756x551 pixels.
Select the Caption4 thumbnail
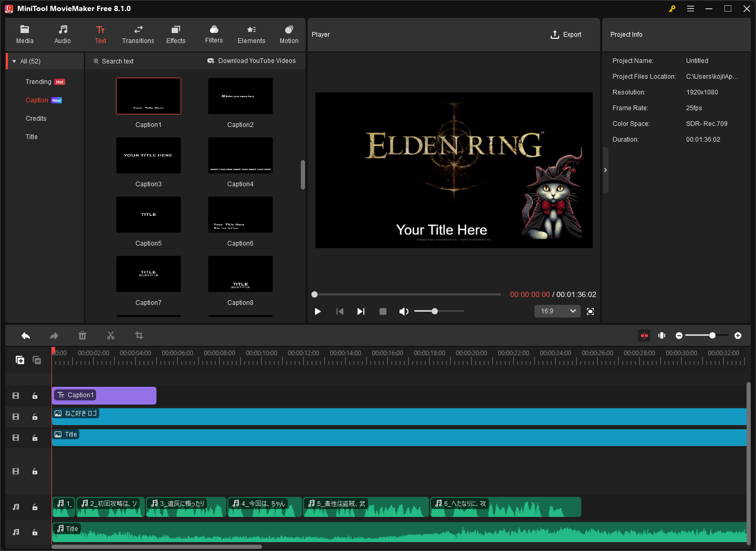click(240, 155)
